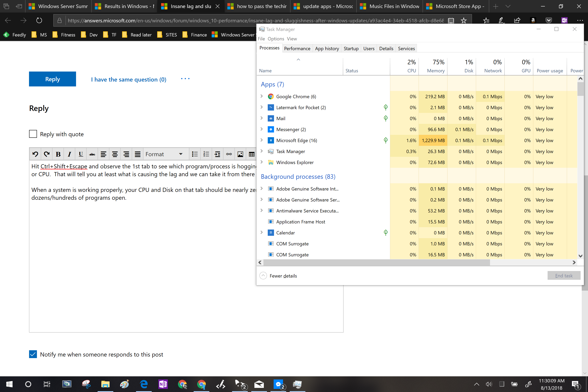
Task: Click the Task Manager horizontal scrollbar thumb
Action: coord(377,262)
